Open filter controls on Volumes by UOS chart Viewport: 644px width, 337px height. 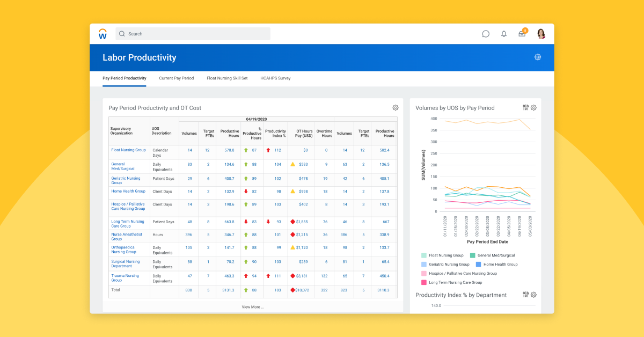[525, 107]
